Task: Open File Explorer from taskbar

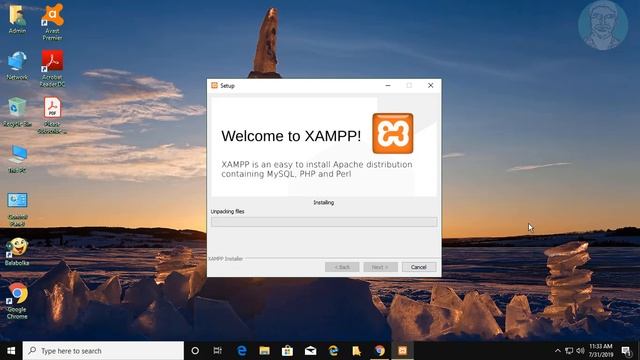Action: pos(264,351)
